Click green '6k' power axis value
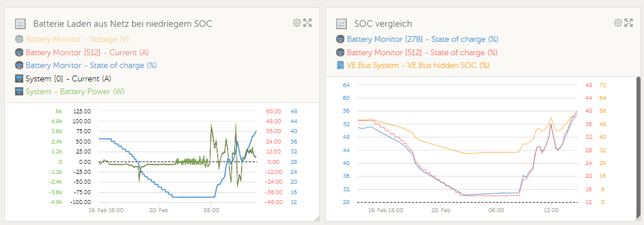Image resolution: width=644 pixels, height=225 pixels. click(59, 111)
